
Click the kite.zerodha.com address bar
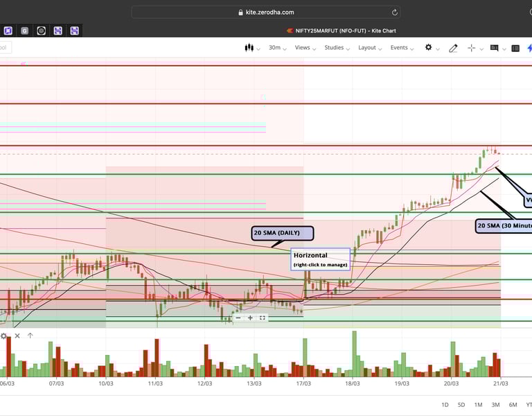tap(266, 12)
